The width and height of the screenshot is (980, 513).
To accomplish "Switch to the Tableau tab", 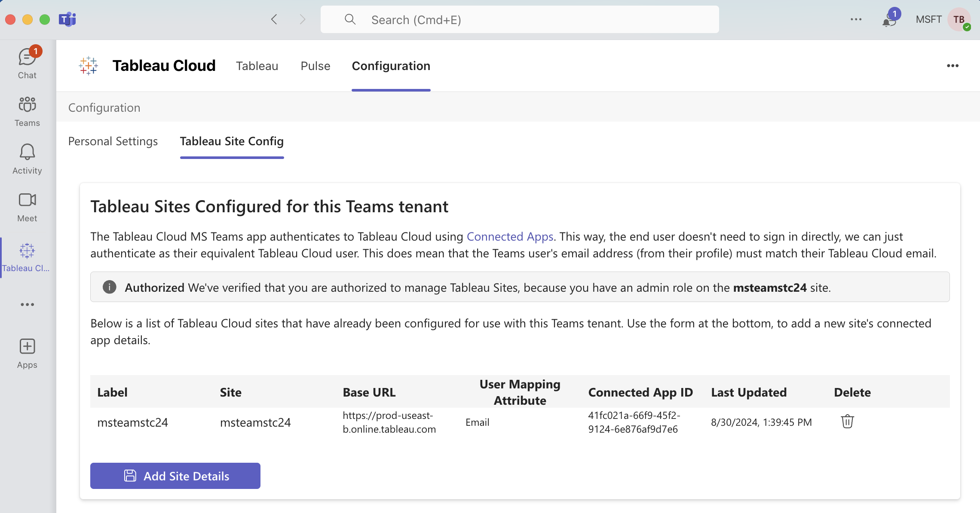I will click(x=257, y=66).
